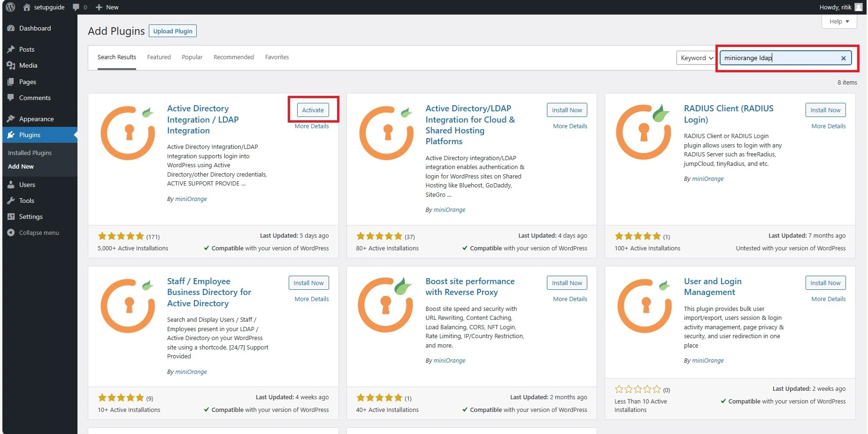Click the empty star rating of User and Login Management
Image resolution: width=868 pixels, height=434 pixels.
click(x=638, y=389)
